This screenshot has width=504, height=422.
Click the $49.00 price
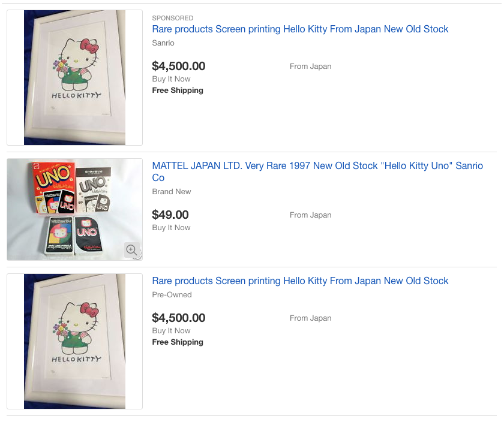pyautogui.click(x=170, y=215)
